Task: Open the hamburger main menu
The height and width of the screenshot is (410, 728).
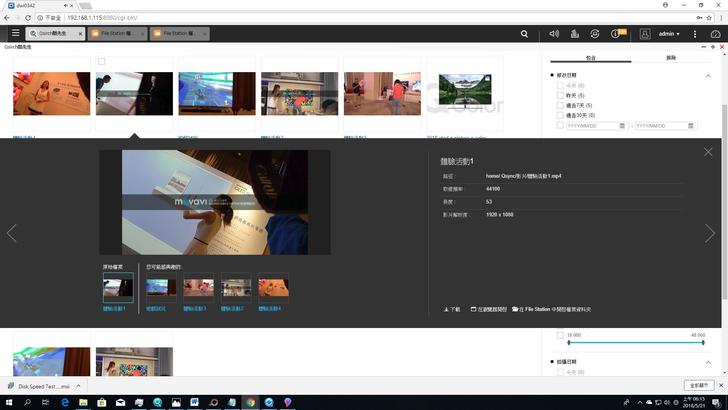Action: [x=14, y=34]
